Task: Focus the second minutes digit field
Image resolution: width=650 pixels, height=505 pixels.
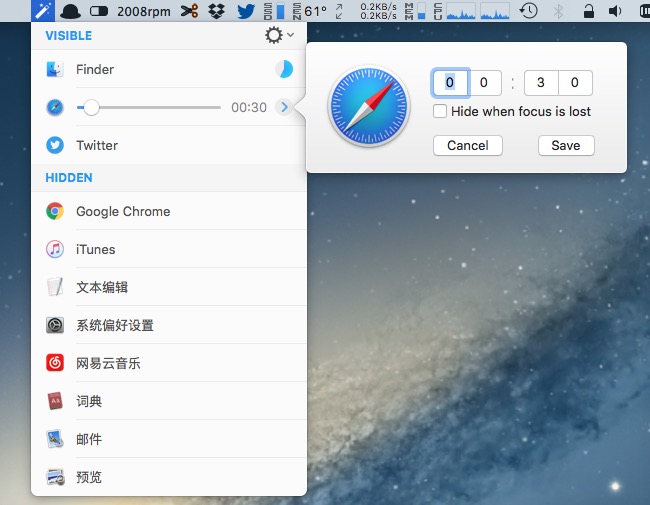Action: [x=484, y=83]
